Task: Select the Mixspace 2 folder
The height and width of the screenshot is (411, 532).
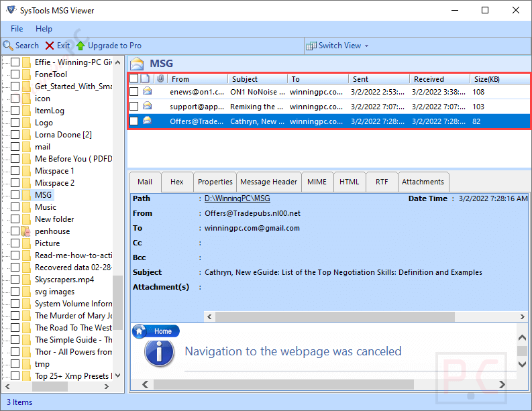Action: coord(54,183)
